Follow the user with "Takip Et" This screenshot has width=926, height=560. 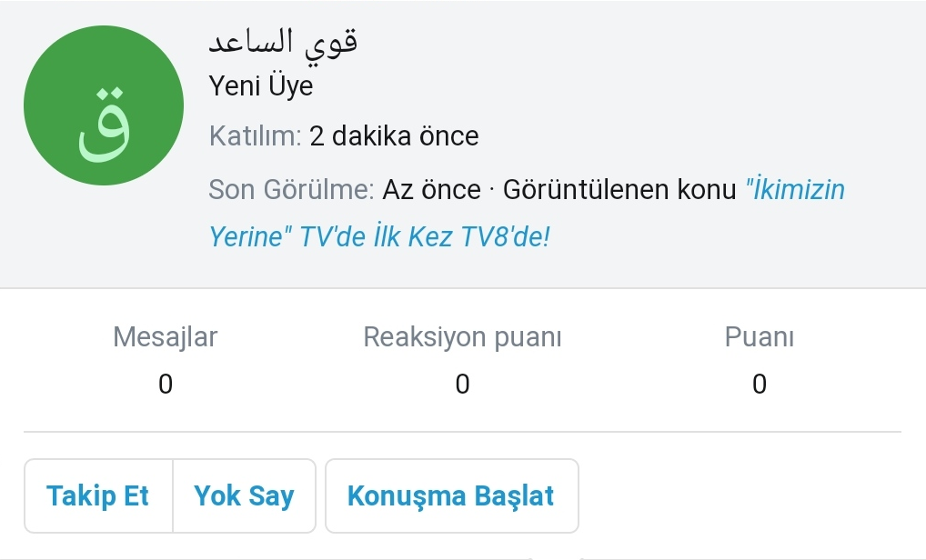[98, 496]
